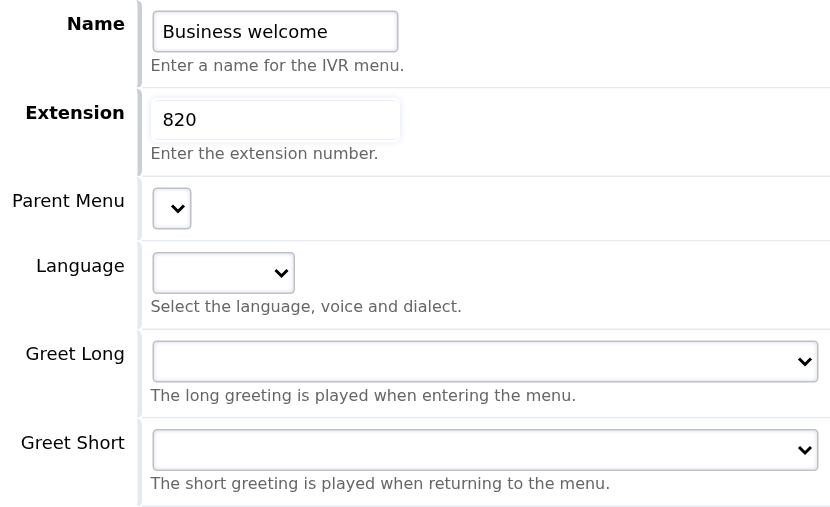Click the Name field containing Business welcome
This screenshot has height=507, width=830.
pos(275,32)
